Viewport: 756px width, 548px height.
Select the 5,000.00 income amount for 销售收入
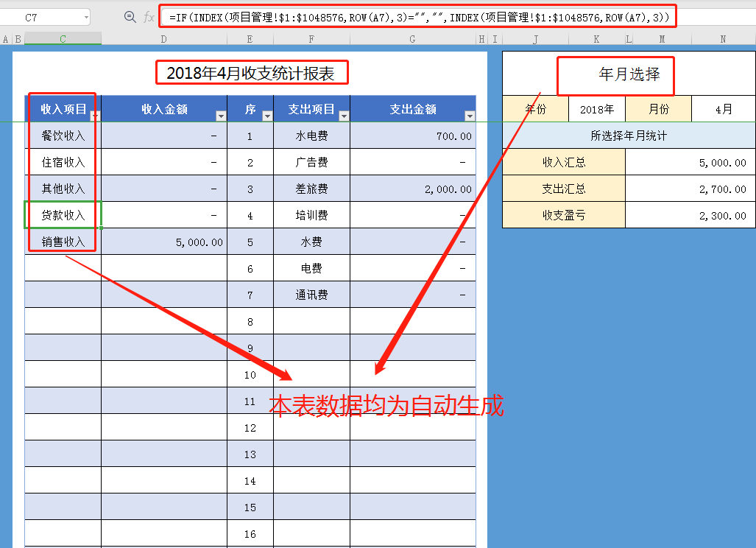164,242
